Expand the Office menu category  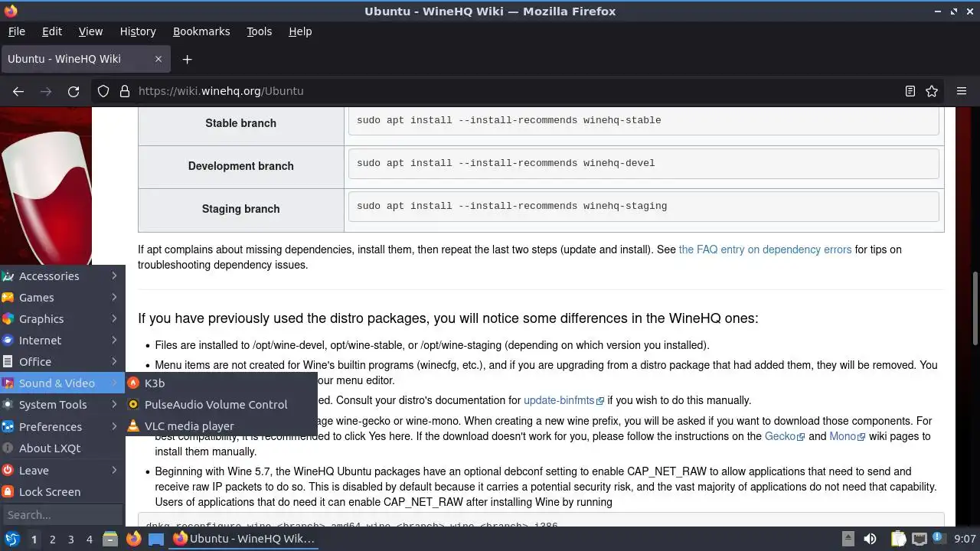point(62,362)
